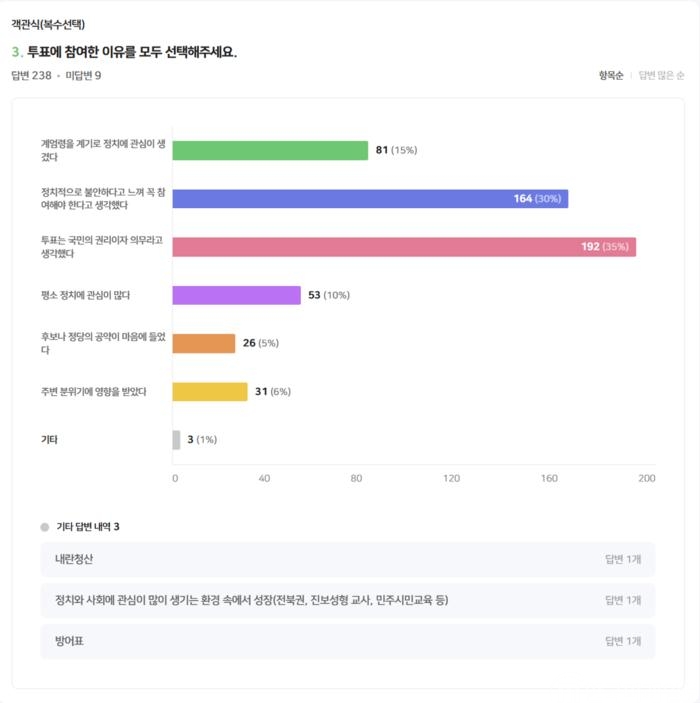
Task: Click 답변 1개 count on 내란청산 row
Action: pos(623,559)
